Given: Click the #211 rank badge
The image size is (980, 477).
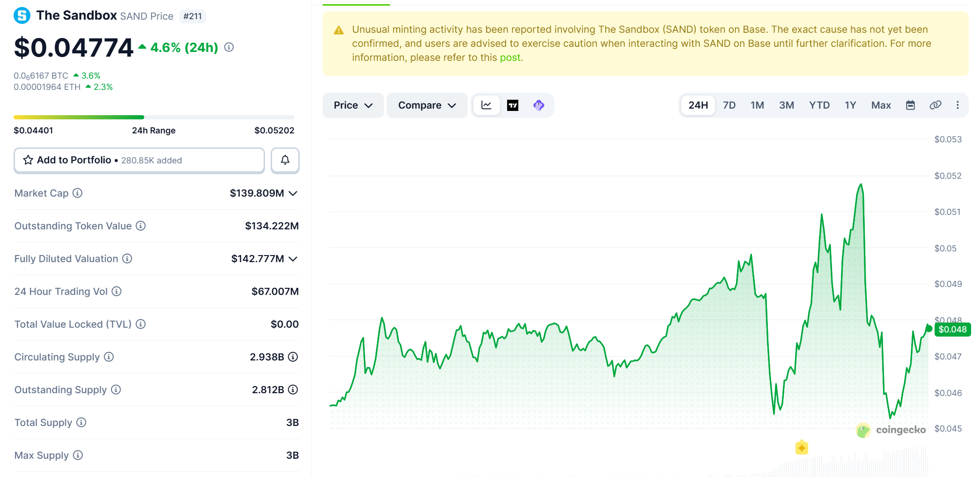Looking at the screenshot, I should 192,16.
